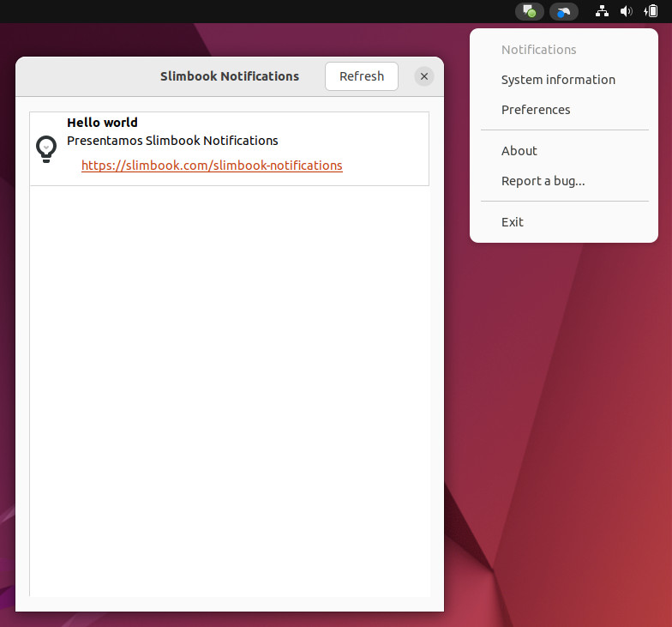This screenshot has height=627, width=672.
Task: Click the Presentamos Slimbook Notifications text
Action: coord(172,141)
